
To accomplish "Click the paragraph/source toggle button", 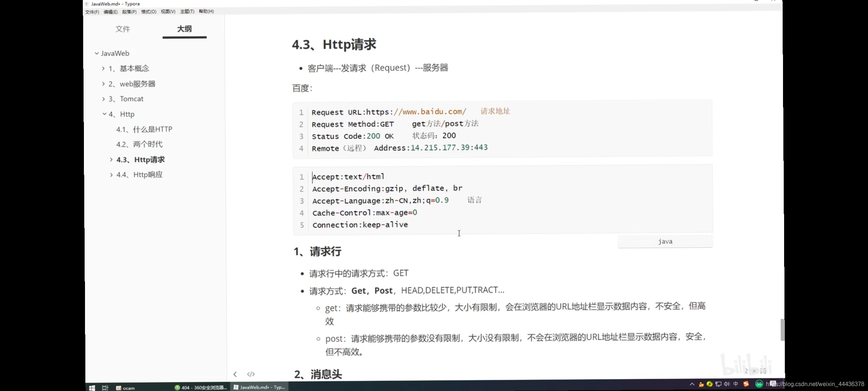I will pos(251,373).
